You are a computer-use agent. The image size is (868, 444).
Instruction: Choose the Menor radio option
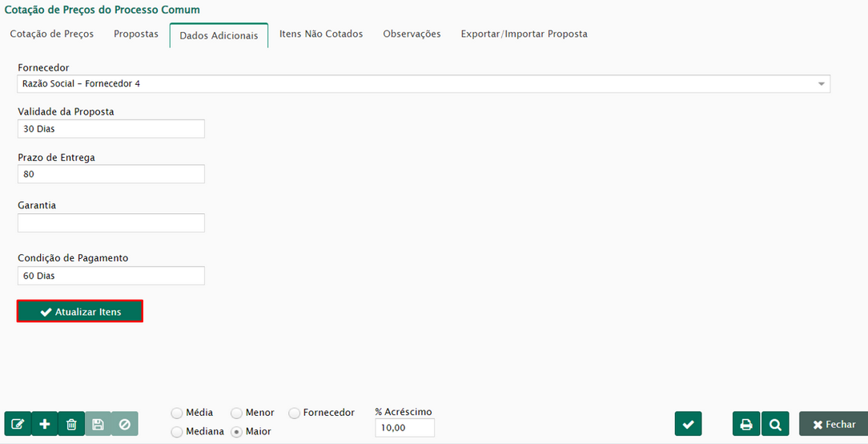tap(236, 413)
